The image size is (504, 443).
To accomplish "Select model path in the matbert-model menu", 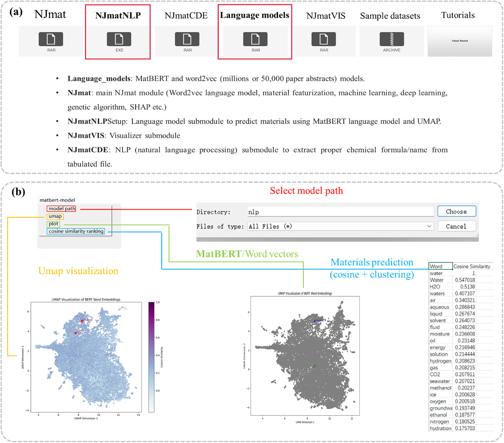I will [61, 209].
